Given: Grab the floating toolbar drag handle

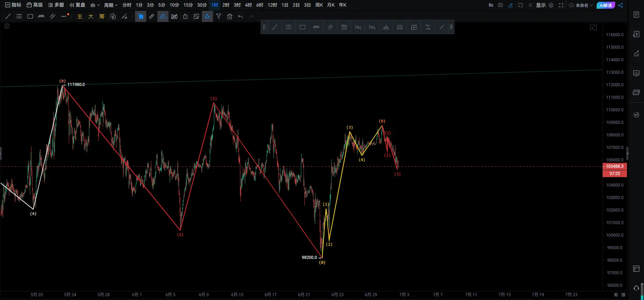Looking at the screenshot, I should pos(264,27).
